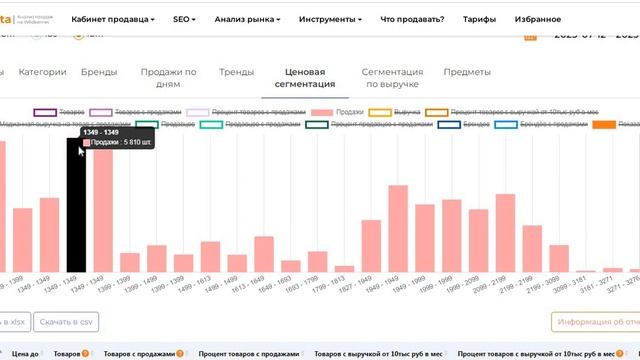The image size is (640, 360).
Task: Switch to the Продажи по дням tab
Action: (168, 78)
